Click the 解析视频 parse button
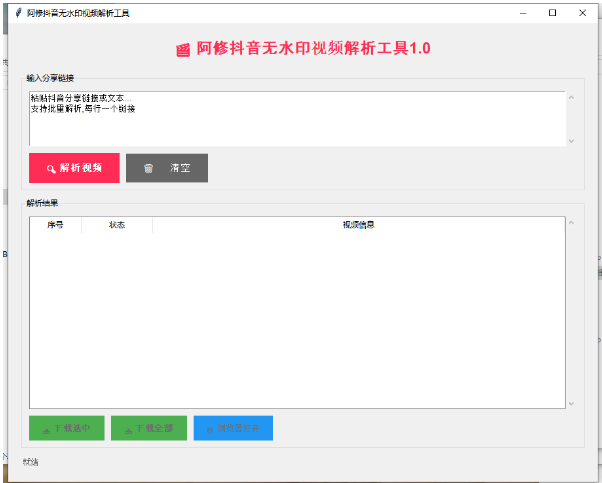The height and width of the screenshot is (483, 602). click(74, 168)
